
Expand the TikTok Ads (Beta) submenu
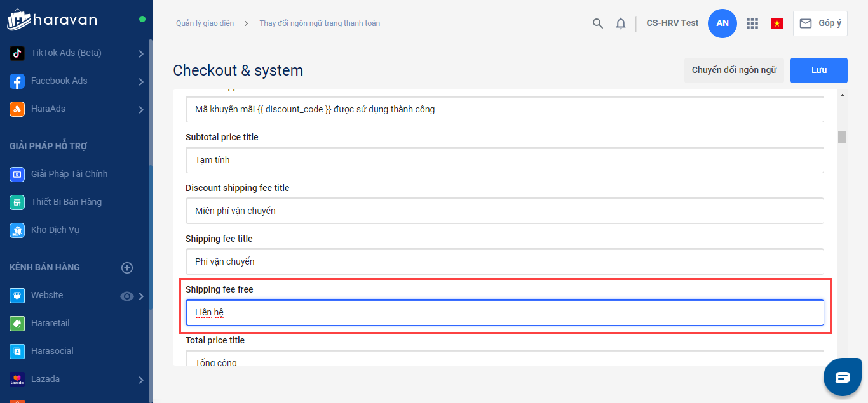(x=141, y=54)
